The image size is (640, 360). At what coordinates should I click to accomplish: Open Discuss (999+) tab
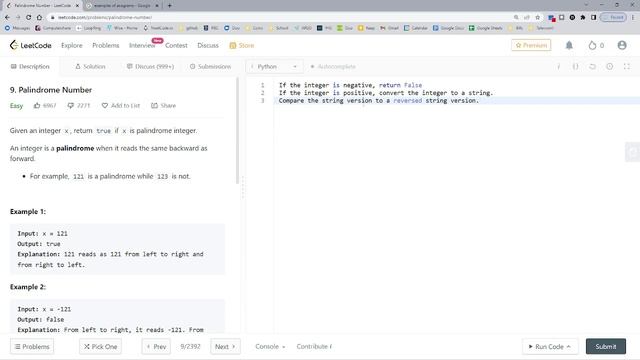click(150, 67)
